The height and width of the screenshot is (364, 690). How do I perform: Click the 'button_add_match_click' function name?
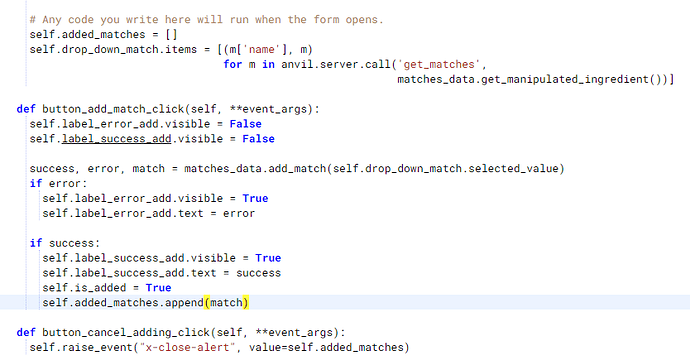click(113, 109)
